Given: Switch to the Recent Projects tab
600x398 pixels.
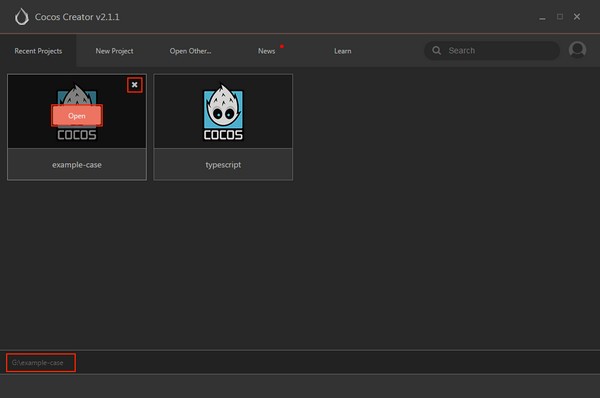Looking at the screenshot, I should click(x=38, y=51).
